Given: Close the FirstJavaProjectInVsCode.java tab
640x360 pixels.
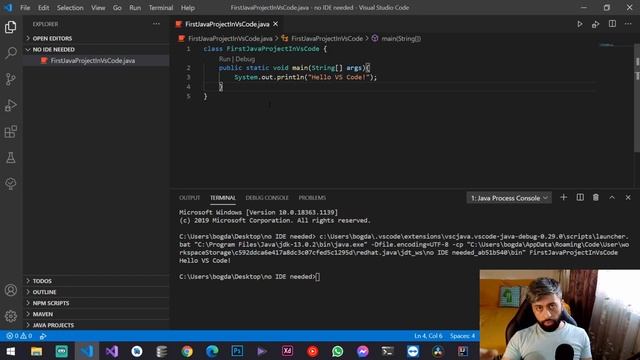Looking at the screenshot, I should [x=276, y=24].
